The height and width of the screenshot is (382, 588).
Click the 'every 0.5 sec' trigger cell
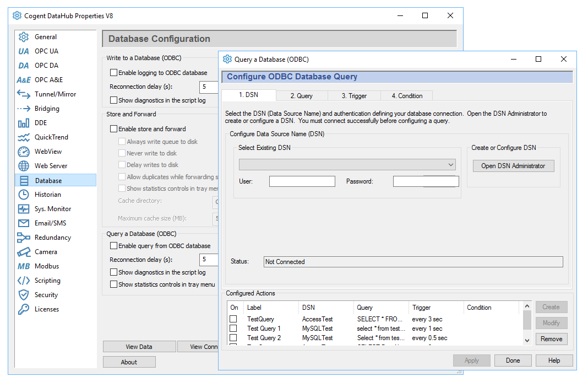pos(430,338)
